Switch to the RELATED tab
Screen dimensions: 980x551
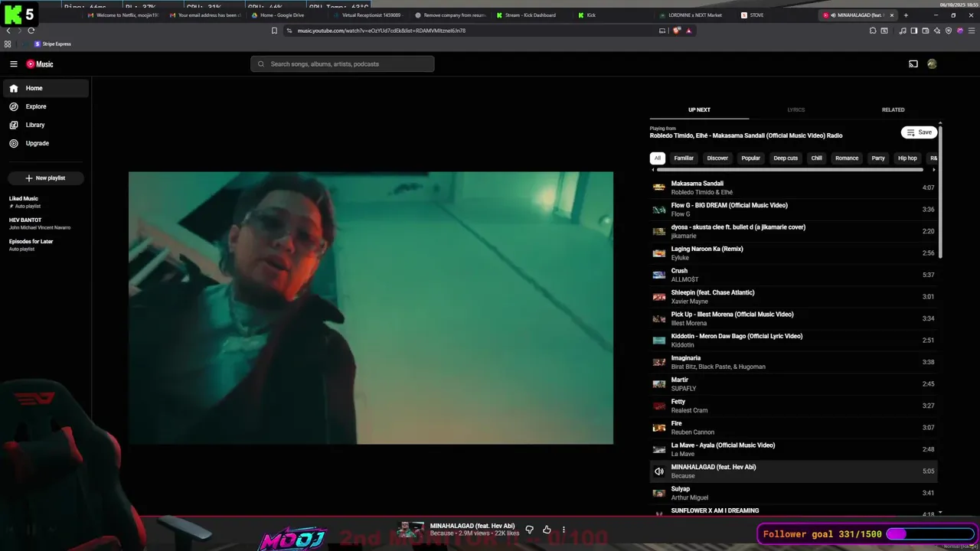[893, 109]
